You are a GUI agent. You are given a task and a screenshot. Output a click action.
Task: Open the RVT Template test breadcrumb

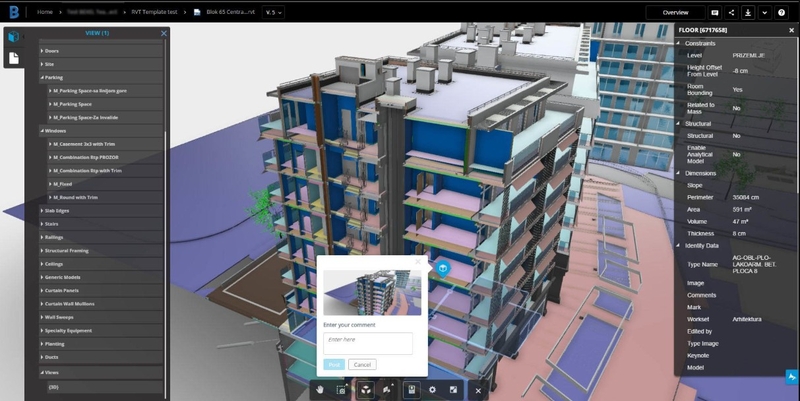click(154, 12)
